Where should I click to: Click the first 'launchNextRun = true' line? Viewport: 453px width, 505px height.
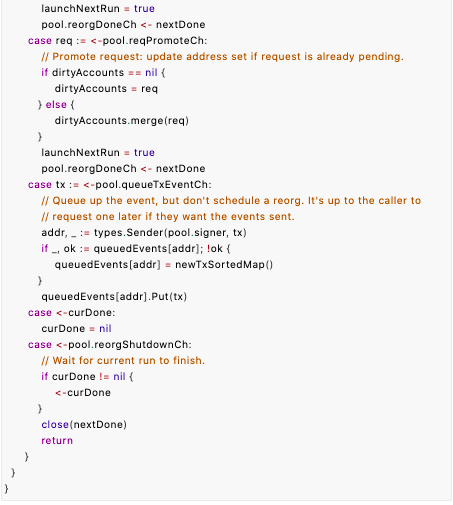click(98, 8)
